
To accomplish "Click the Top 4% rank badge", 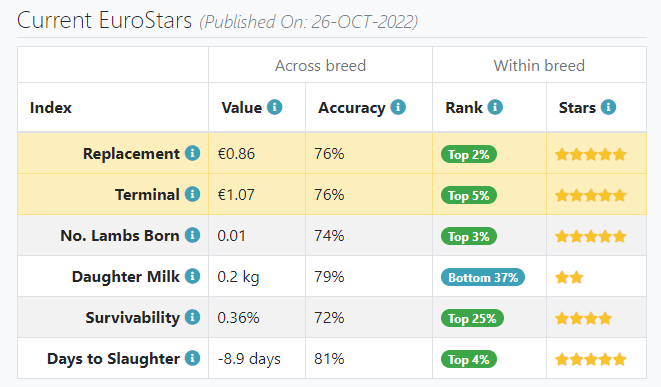I will coord(469,359).
